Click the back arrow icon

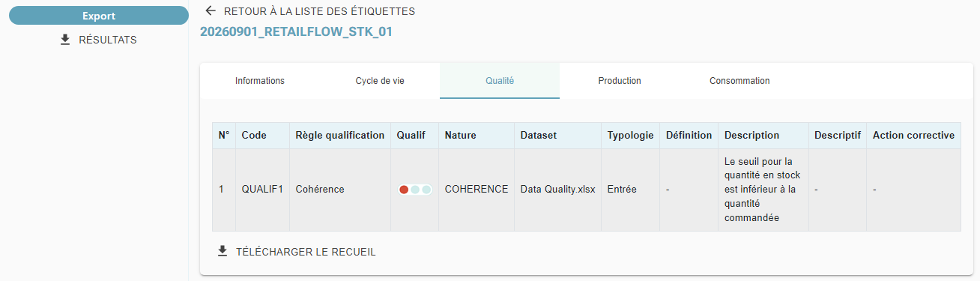(x=211, y=11)
